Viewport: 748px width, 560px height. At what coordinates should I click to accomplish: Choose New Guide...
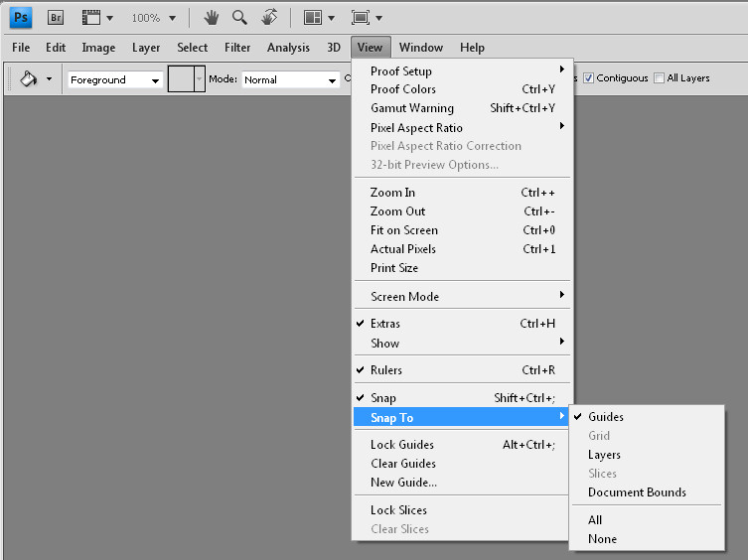[x=462, y=483]
